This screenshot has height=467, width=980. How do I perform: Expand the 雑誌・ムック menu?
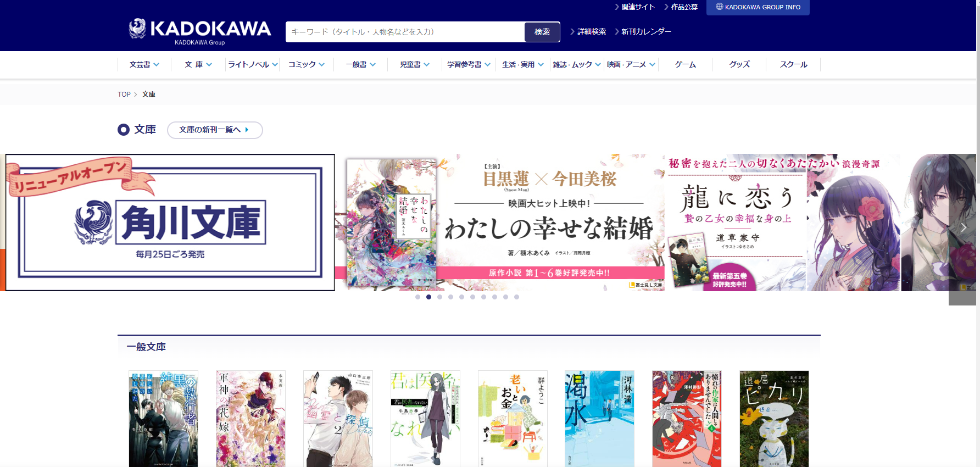(577, 64)
